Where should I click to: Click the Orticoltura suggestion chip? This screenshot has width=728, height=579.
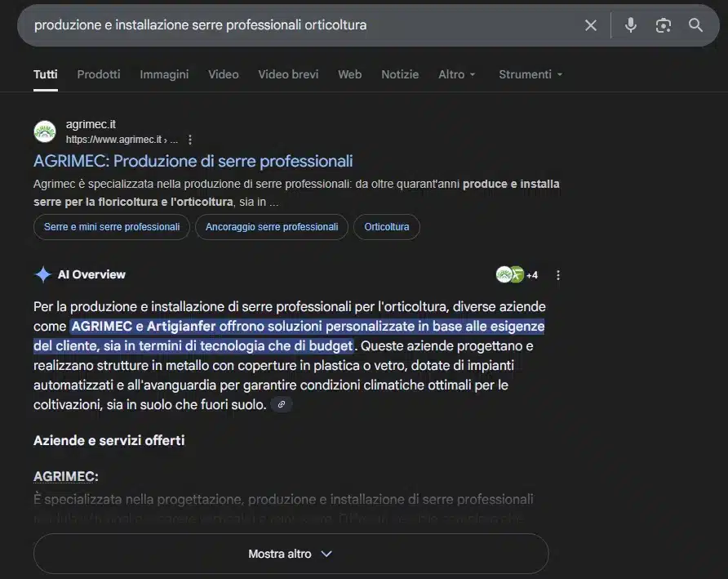coord(386,226)
